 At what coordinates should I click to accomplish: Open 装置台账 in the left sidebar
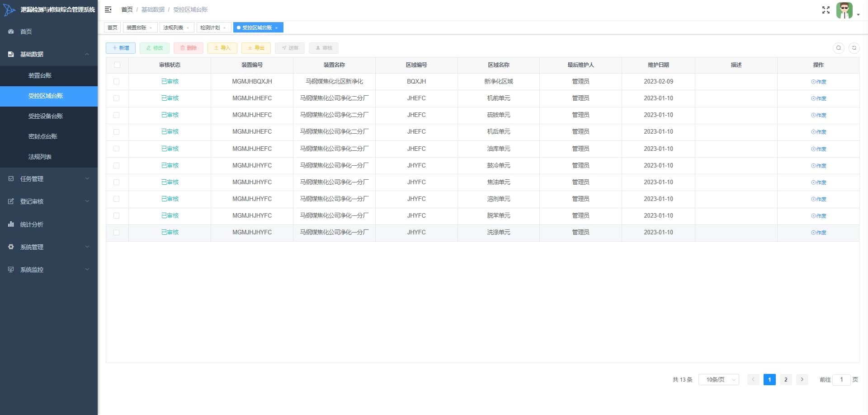[x=49, y=75]
